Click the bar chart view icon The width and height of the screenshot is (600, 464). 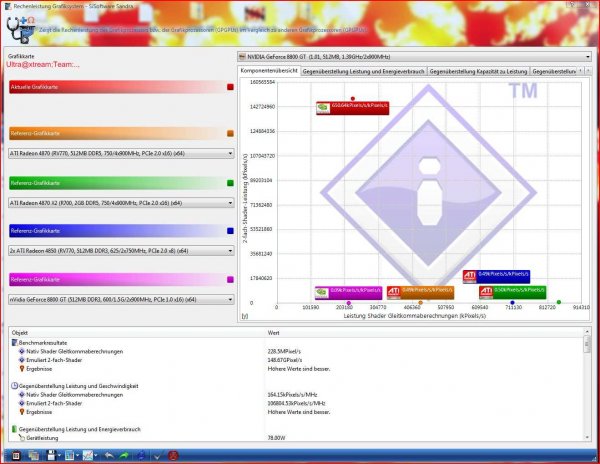[70, 455]
